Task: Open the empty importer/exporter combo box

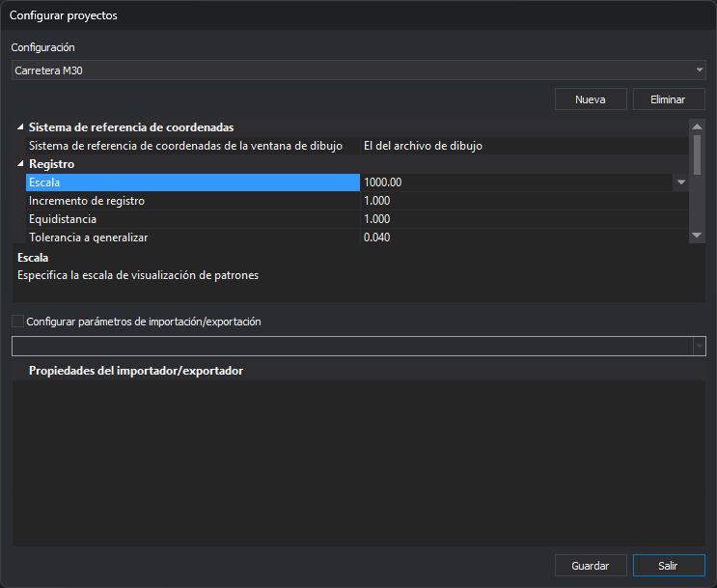Action: coord(359,346)
